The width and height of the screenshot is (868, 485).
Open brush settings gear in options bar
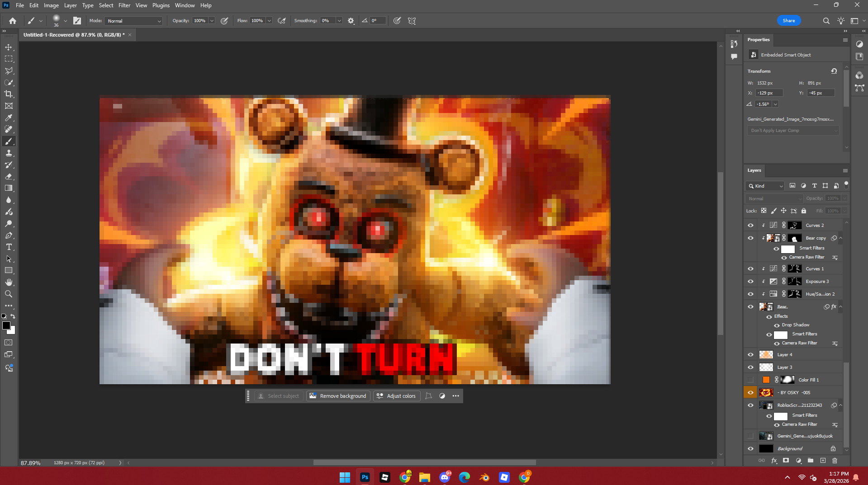tap(351, 21)
